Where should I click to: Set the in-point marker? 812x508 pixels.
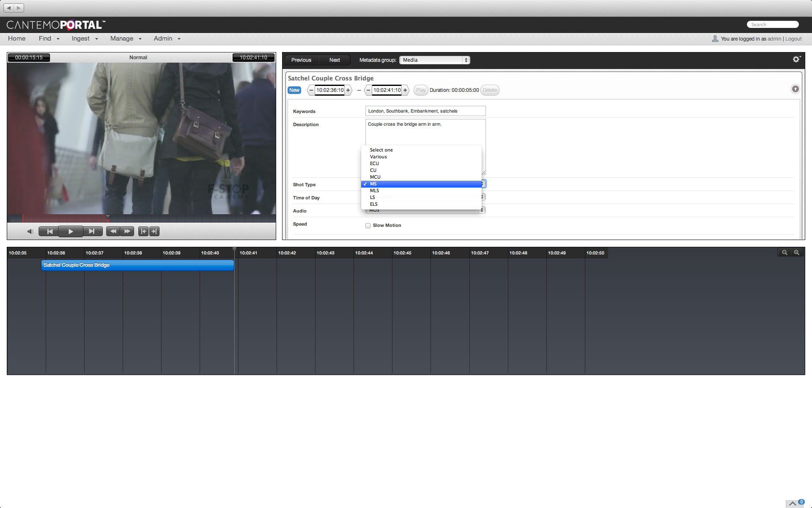click(x=143, y=231)
